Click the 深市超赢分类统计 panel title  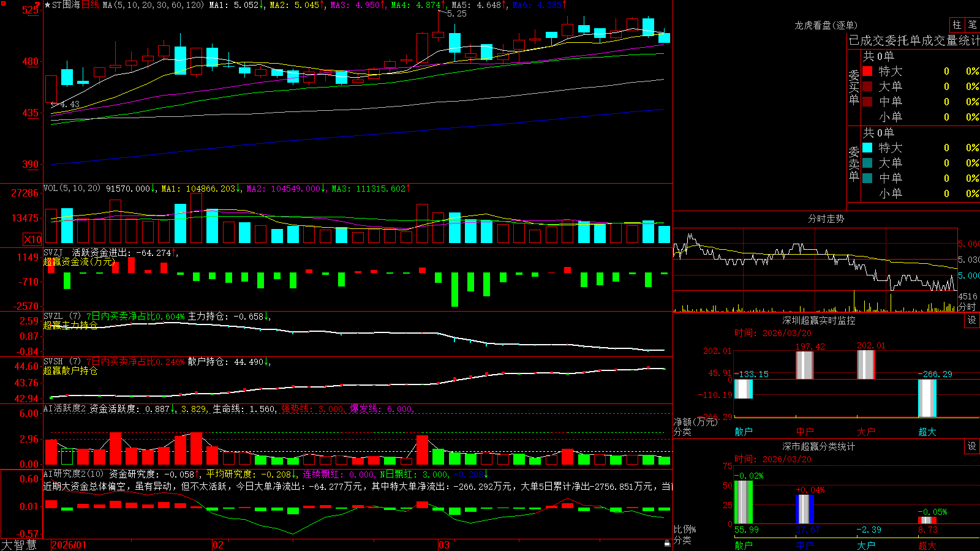(x=818, y=446)
